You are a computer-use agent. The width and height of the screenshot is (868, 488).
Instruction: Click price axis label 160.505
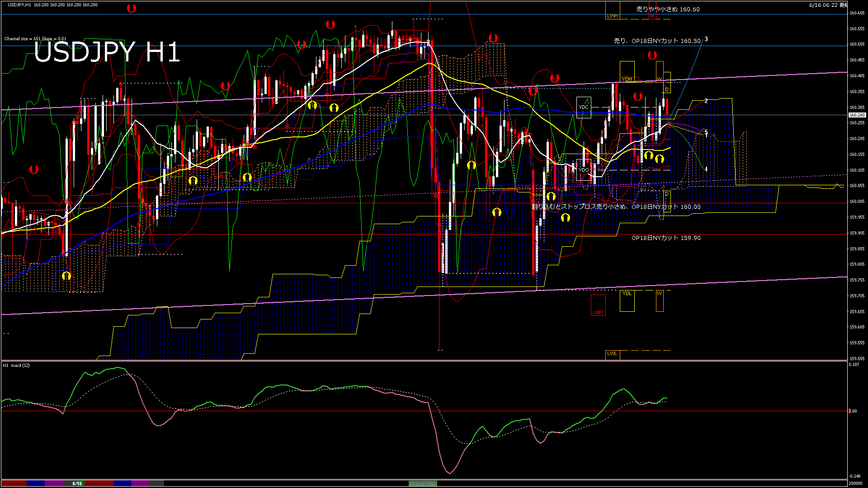pos(857,44)
